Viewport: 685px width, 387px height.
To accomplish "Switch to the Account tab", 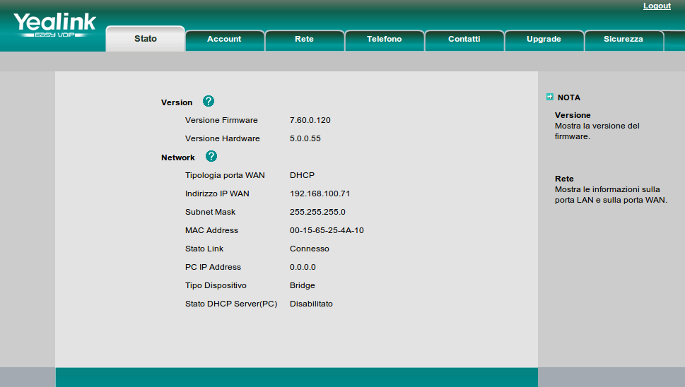I will click(x=224, y=39).
